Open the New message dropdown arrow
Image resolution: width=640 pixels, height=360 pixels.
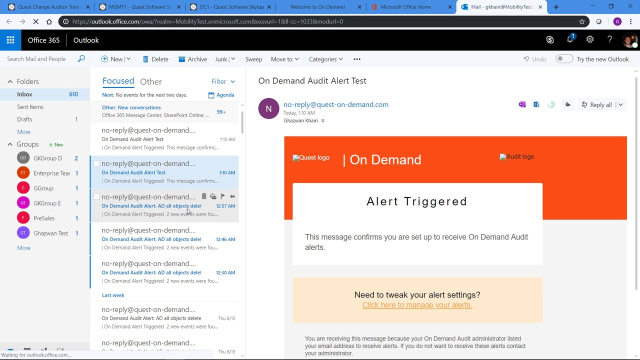(129, 59)
